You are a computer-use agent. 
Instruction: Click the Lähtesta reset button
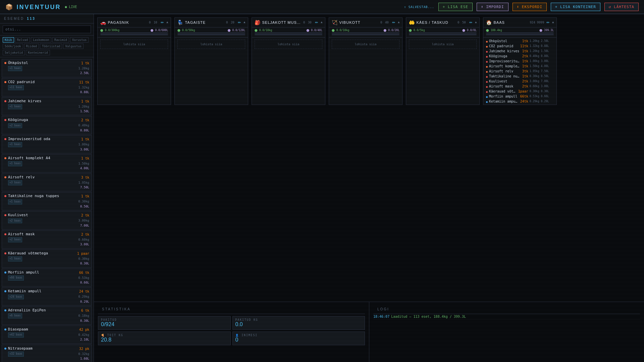tap(621, 7)
